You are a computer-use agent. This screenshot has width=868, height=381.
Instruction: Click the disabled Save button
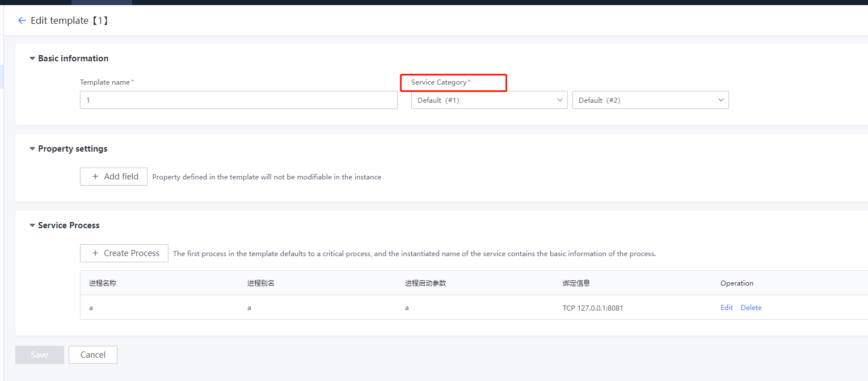pos(39,354)
